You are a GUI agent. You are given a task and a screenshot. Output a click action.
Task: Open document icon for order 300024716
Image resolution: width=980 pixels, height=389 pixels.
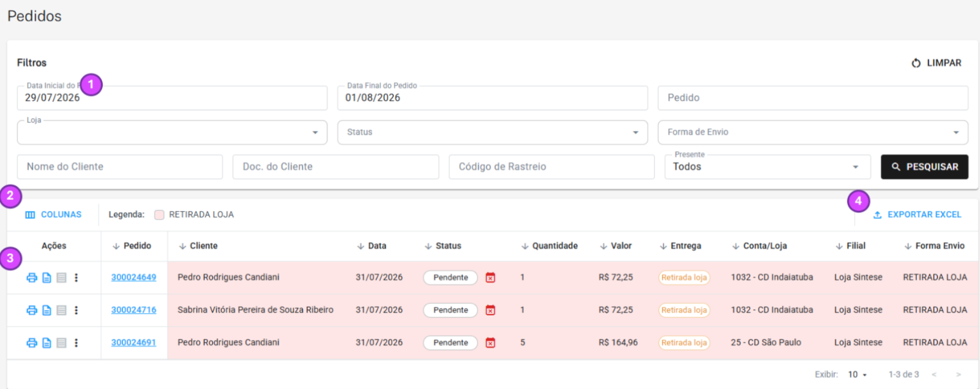(x=47, y=310)
